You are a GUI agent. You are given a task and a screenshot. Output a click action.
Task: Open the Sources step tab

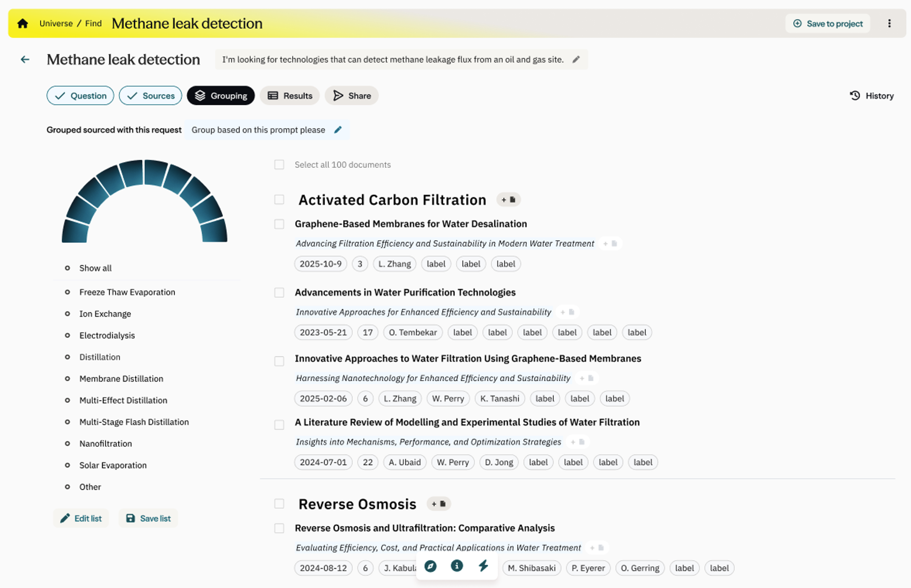pyautogui.click(x=151, y=95)
